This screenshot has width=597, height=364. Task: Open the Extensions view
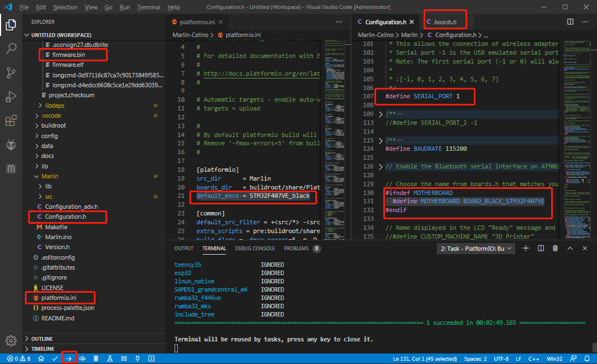point(11,121)
